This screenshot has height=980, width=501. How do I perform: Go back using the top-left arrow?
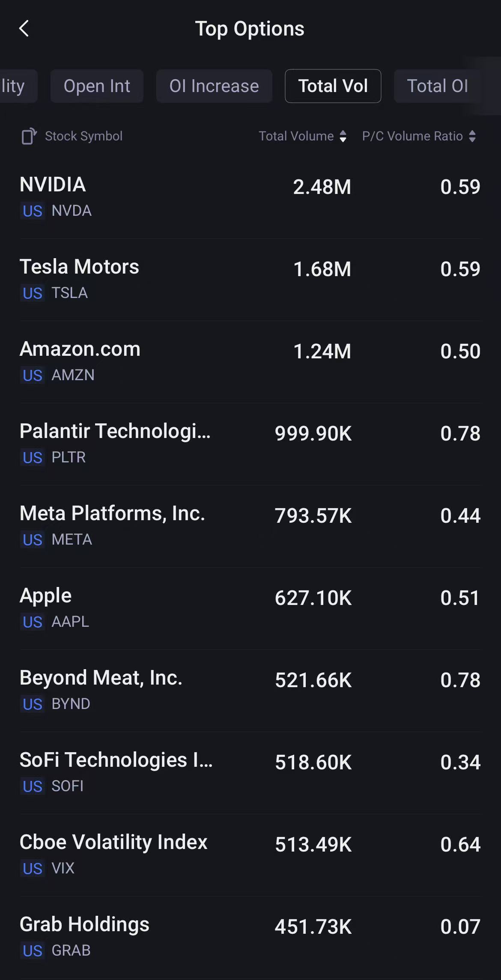24,29
